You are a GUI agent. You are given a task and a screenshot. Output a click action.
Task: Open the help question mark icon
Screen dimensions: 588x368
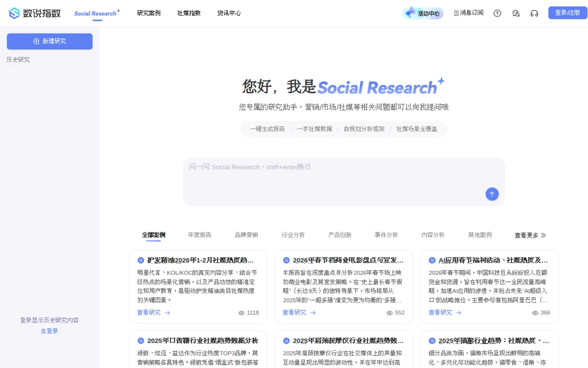tap(497, 13)
